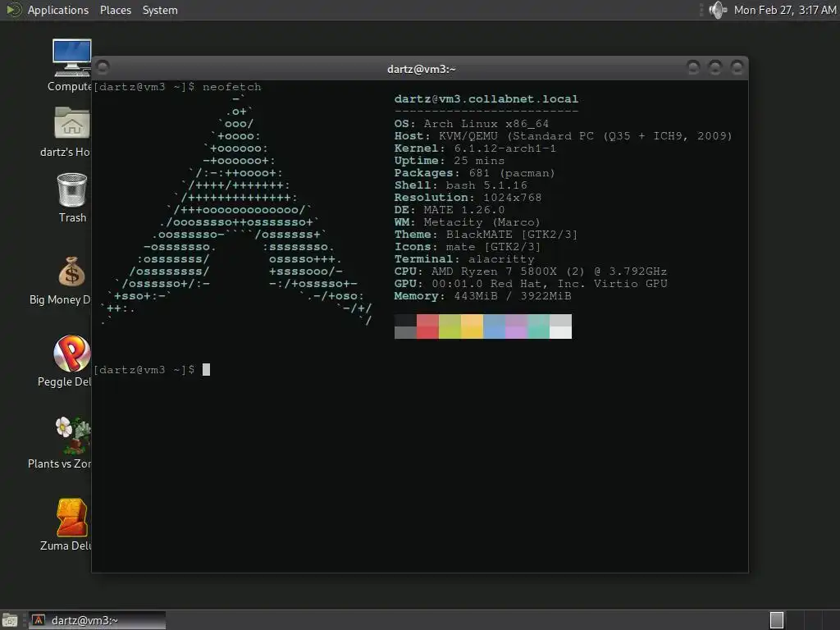Viewport: 840px width, 630px height.
Task: Open the Computer desktop icon
Action: [x=72, y=58]
